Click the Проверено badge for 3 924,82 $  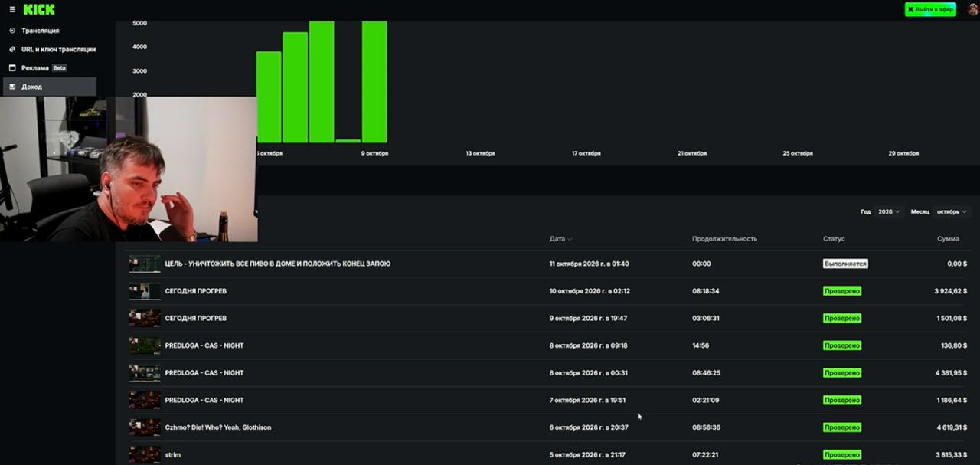(x=842, y=291)
